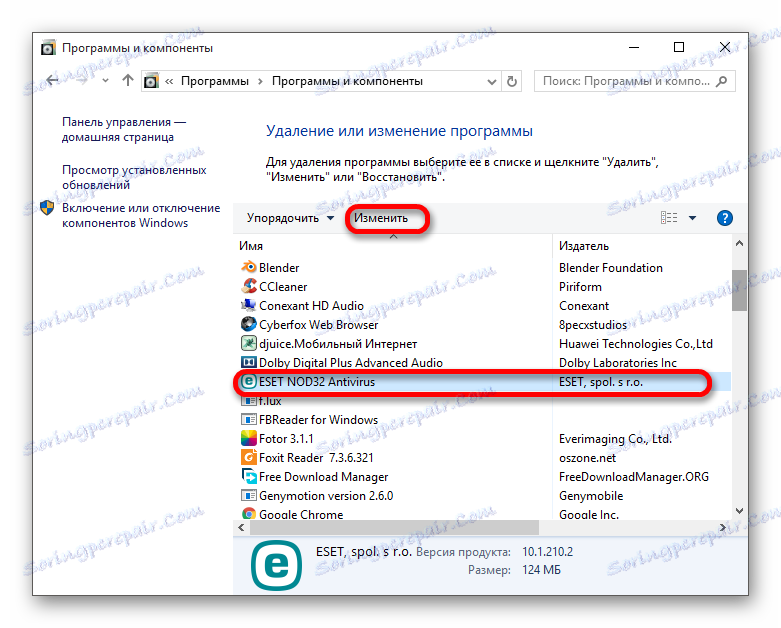Select the Conexant HD Audio entry

pyautogui.click(x=311, y=305)
